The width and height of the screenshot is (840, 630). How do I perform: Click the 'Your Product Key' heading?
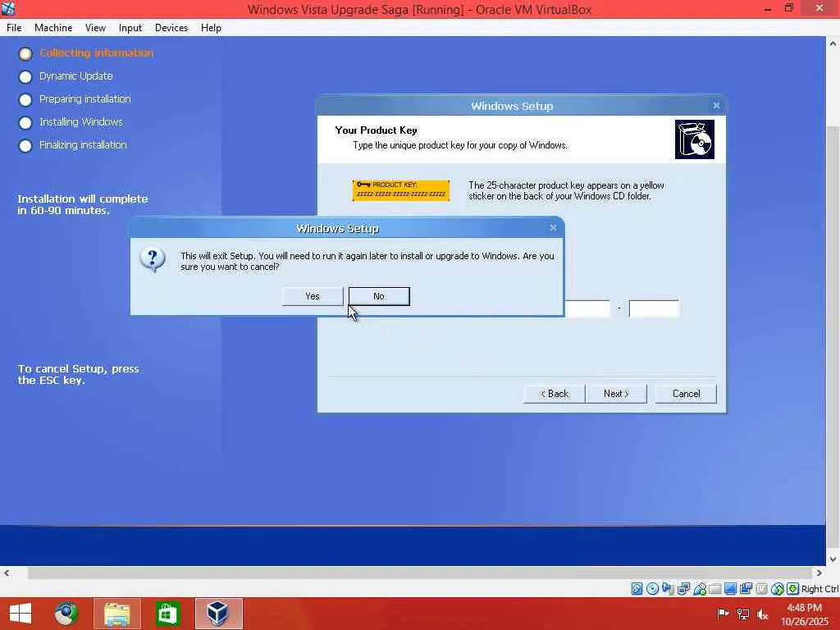point(376,130)
